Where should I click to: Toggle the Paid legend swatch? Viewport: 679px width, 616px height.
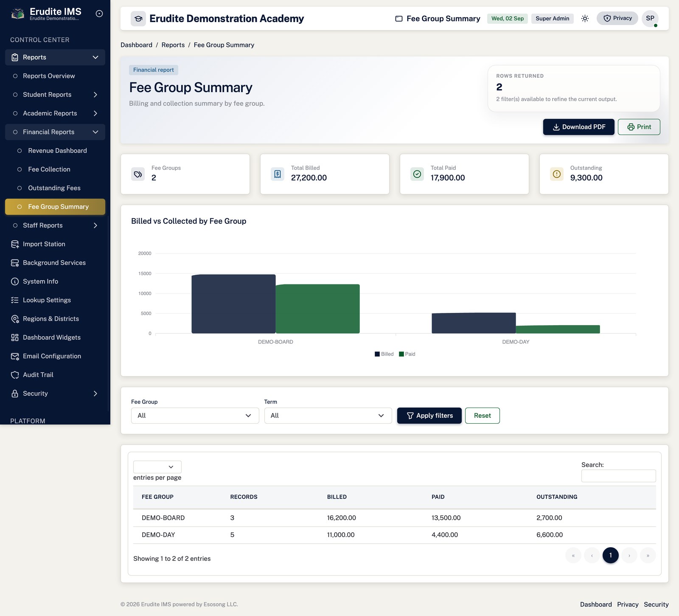[401, 354]
